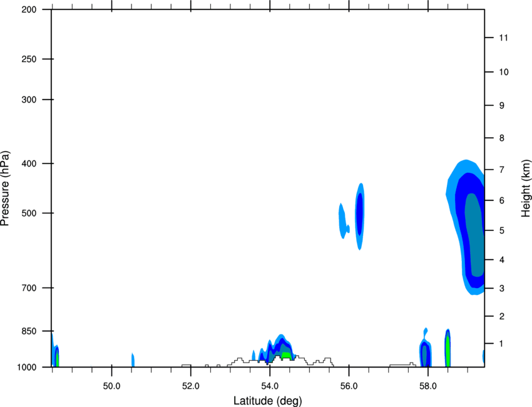Click the small light blue blob near 55.9° latitude
Image resolution: width=532 pixels, height=407 pixels.
(344, 221)
